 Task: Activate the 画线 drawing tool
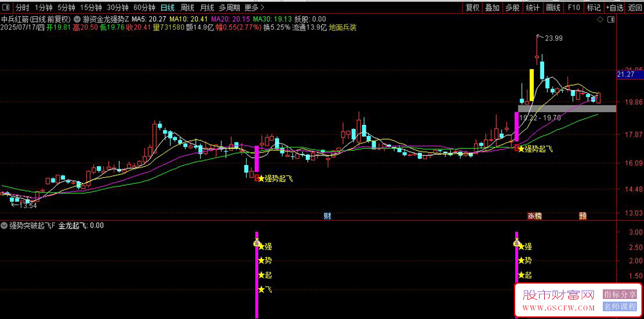[x=553, y=7]
